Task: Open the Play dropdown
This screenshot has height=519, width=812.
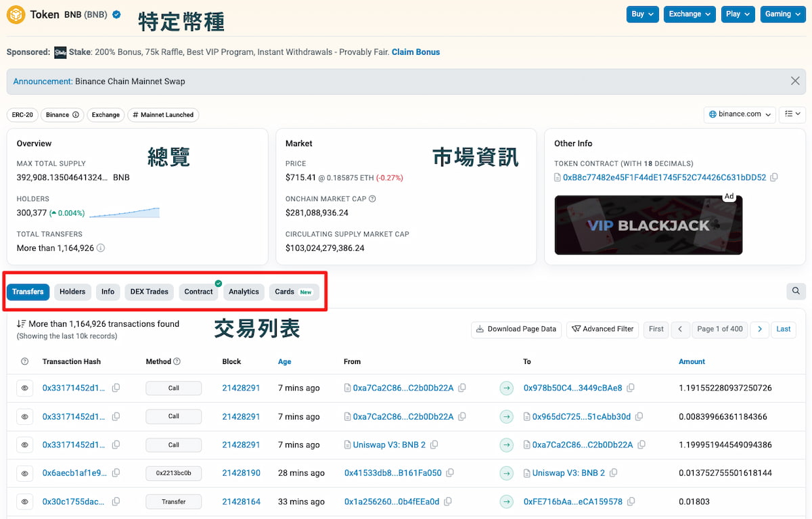Action: tap(737, 14)
